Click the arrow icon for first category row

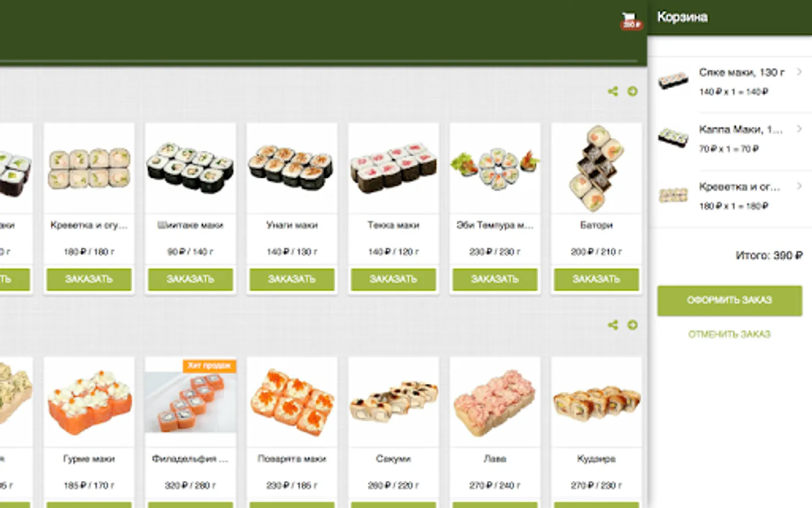(633, 91)
